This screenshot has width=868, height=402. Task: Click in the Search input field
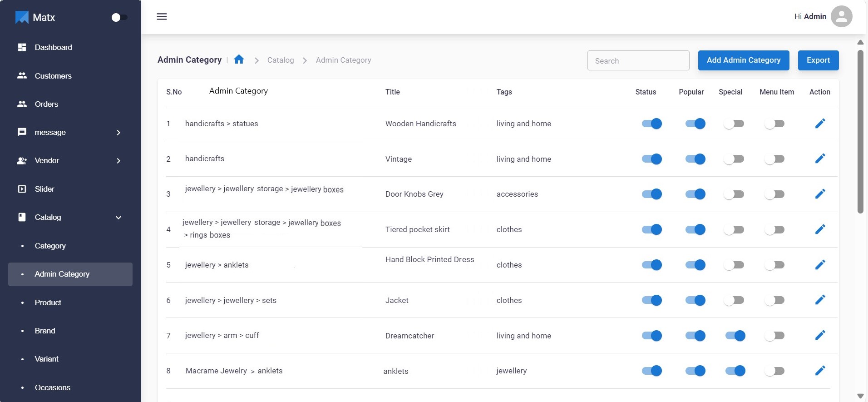click(x=638, y=61)
